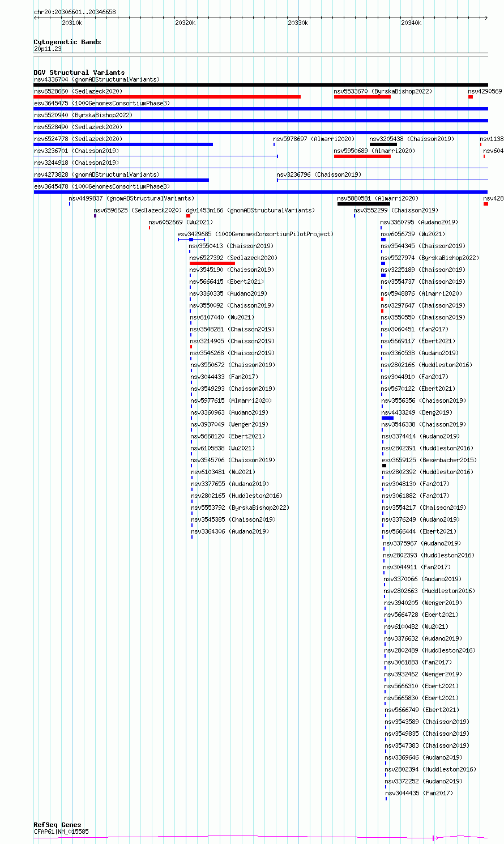
Task: Click the blue esv3645478 1000Genomes bar
Action: click(x=260, y=192)
